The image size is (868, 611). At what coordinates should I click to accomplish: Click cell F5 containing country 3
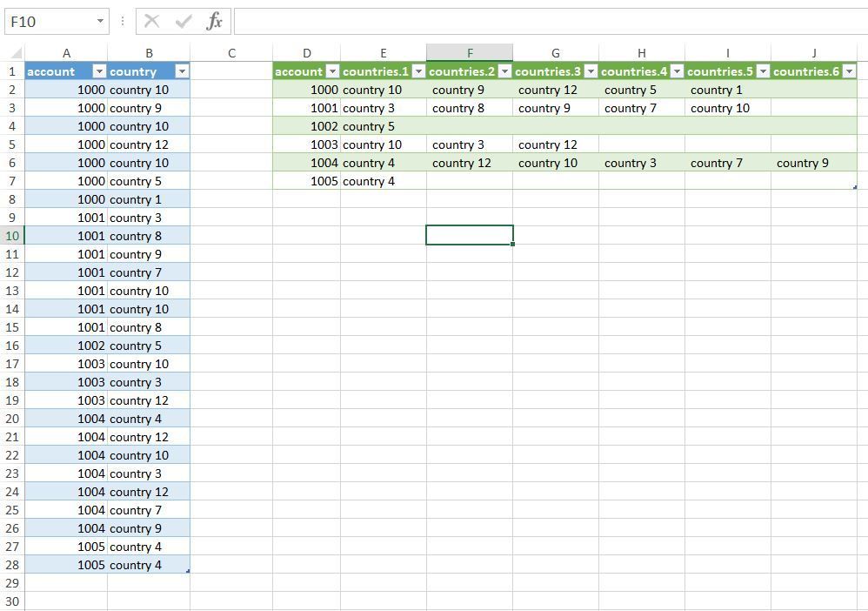pos(470,144)
